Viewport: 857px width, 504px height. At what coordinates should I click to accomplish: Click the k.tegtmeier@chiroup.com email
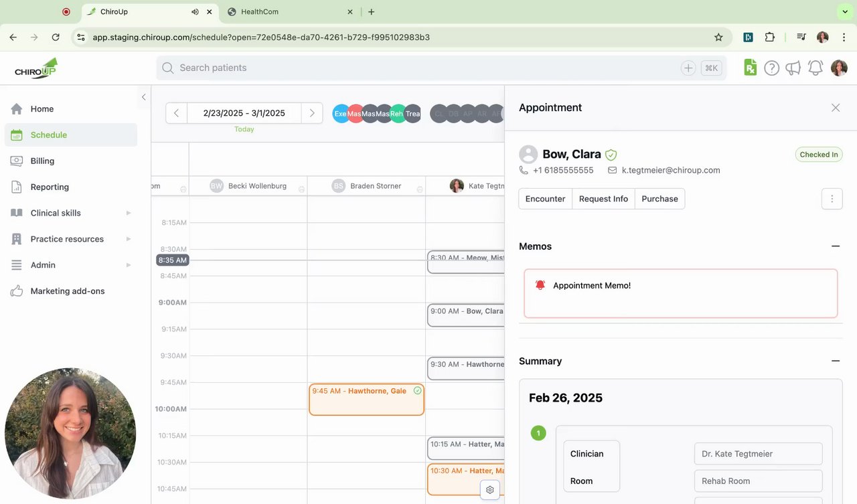click(671, 170)
